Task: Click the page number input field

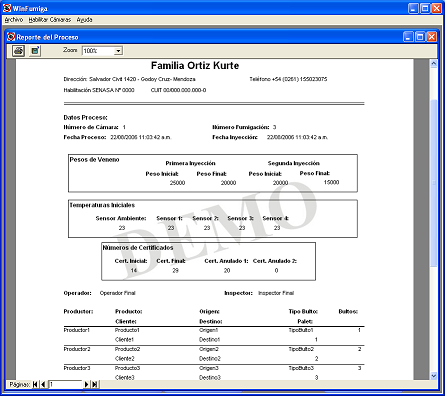Action: tap(65, 384)
